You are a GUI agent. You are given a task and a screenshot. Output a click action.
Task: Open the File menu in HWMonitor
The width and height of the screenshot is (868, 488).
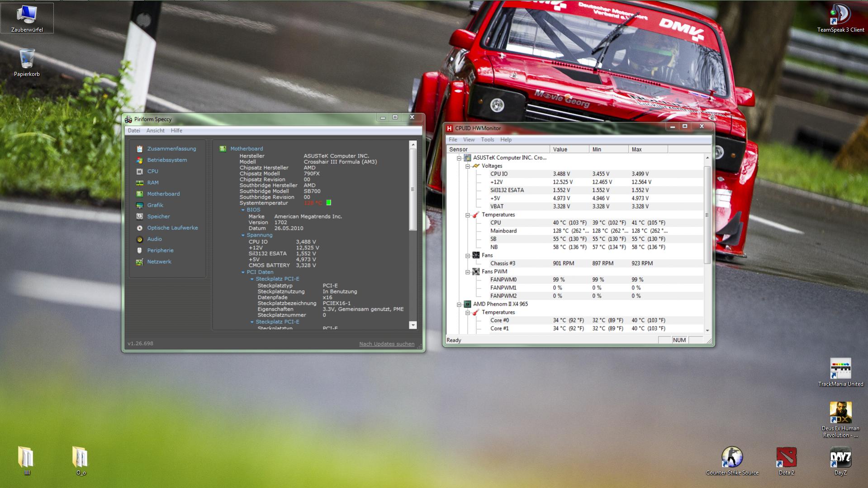coord(453,140)
